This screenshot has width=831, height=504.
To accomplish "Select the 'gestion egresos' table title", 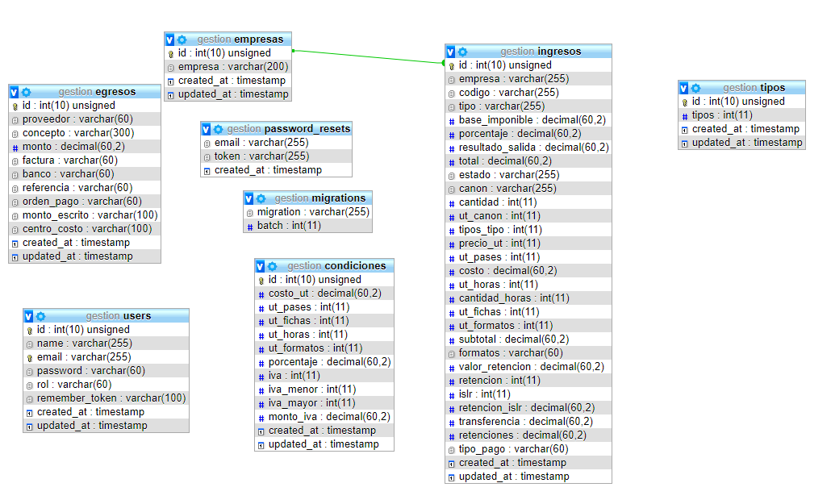I will (x=97, y=92).
